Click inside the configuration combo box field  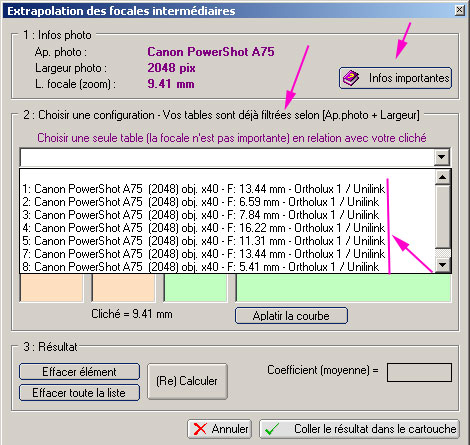(x=227, y=157)
